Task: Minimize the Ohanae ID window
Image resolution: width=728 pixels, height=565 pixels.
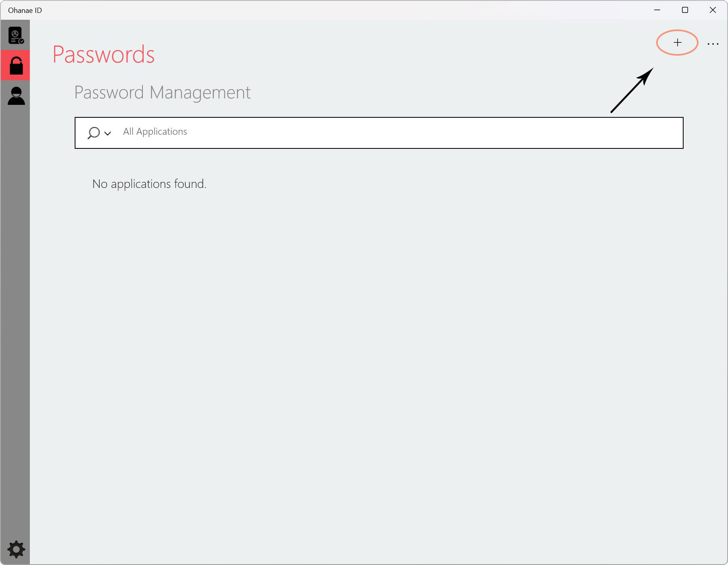Action: pos(657,10)
